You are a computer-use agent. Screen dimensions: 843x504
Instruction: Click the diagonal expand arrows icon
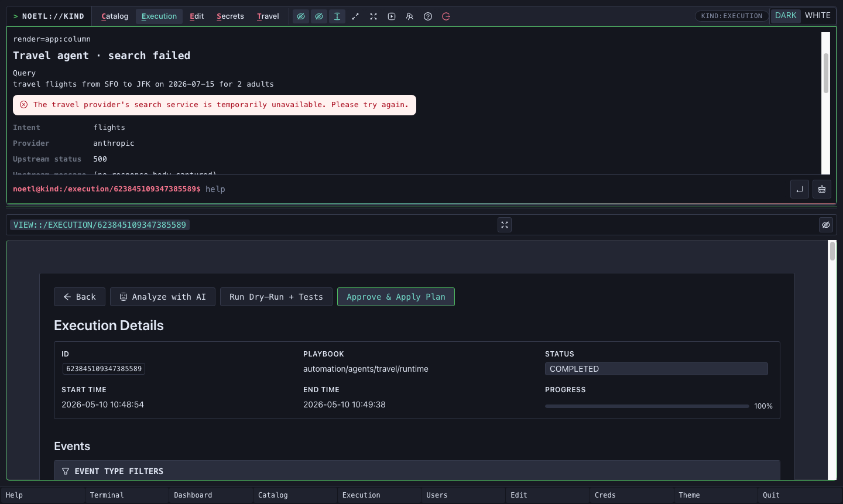(x=355, y=16)
